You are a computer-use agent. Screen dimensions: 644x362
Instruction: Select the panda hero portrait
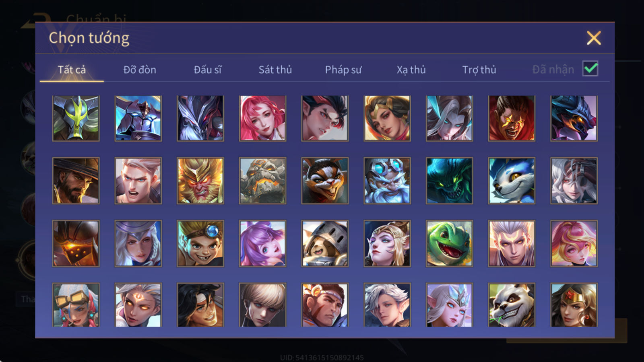click(512, 305)
